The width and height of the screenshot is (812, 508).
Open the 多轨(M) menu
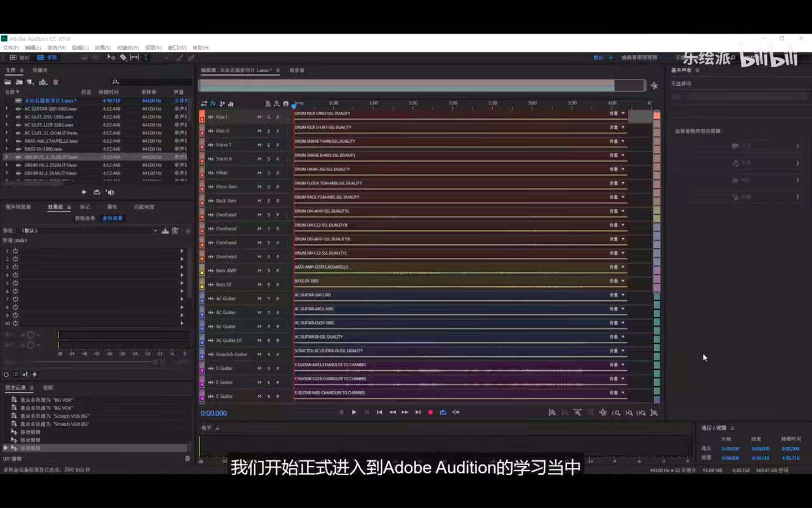click(x=56, y=48)
